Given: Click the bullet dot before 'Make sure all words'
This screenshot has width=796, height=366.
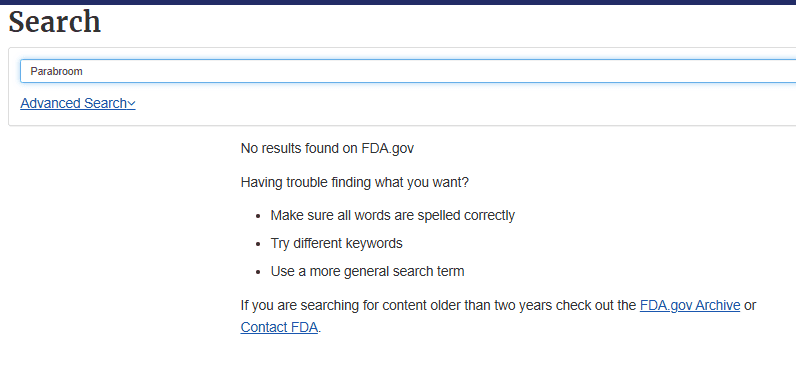Looking at the screenshot, I should (259, 216).
